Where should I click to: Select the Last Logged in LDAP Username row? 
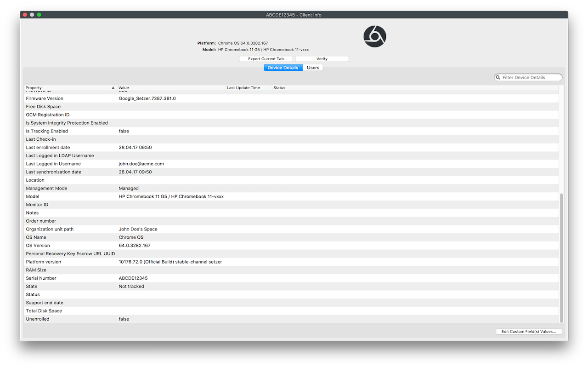point(291,155)
